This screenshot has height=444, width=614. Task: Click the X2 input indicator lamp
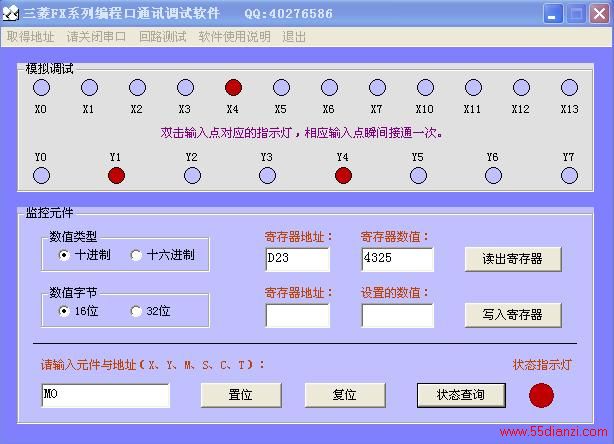[137, 88]
